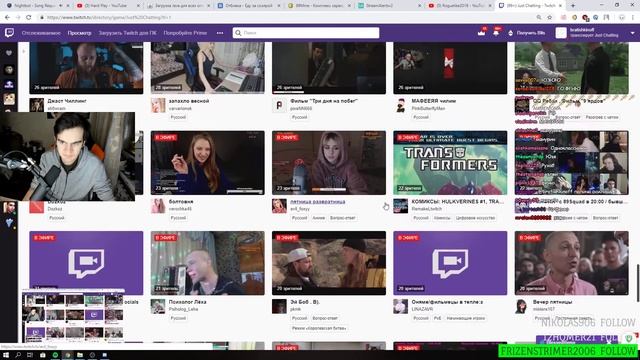Open the evil_foxyy channel avatar
Screen dimensions: 640x360
(279, 206)
